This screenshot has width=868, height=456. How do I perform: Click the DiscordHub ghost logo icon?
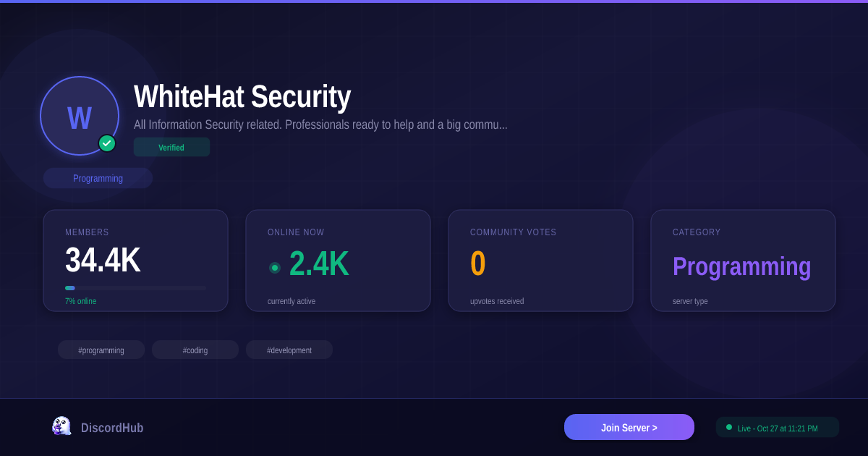(x=61, y=426)
